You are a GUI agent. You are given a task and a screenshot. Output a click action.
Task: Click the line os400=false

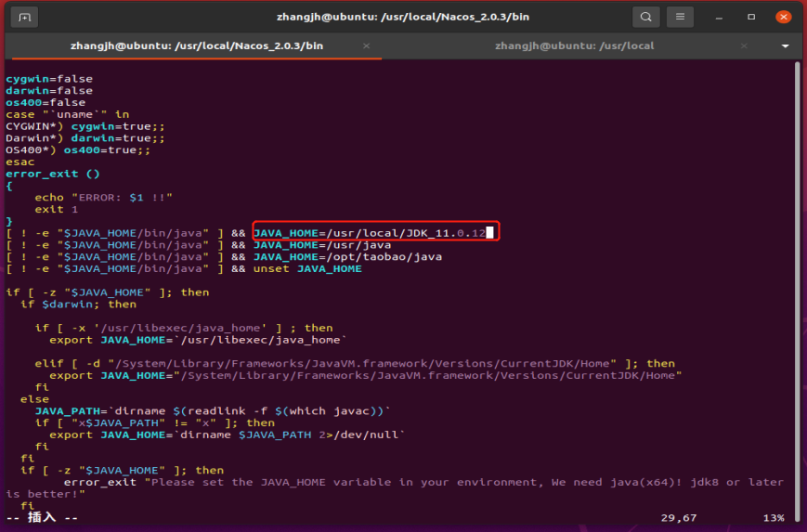click(46, 102)
